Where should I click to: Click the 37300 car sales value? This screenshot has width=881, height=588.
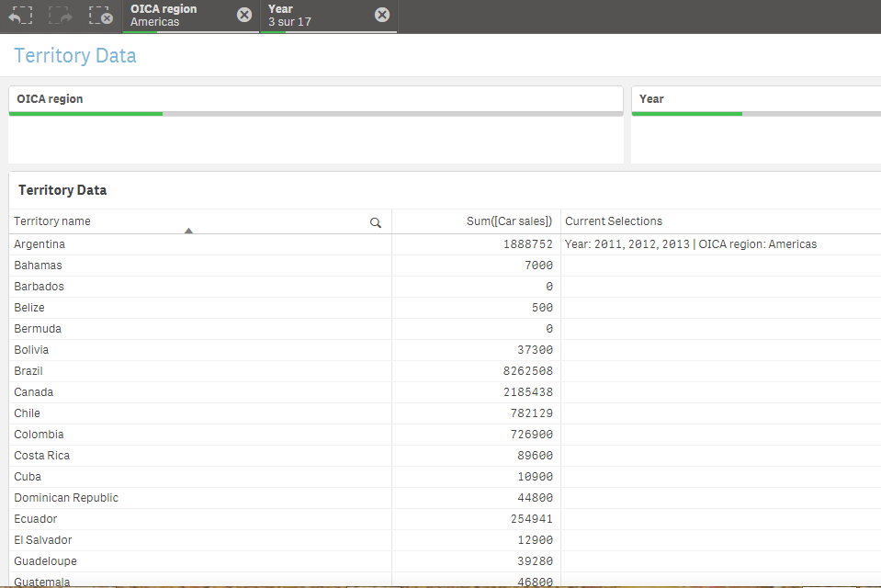[535, 350]
